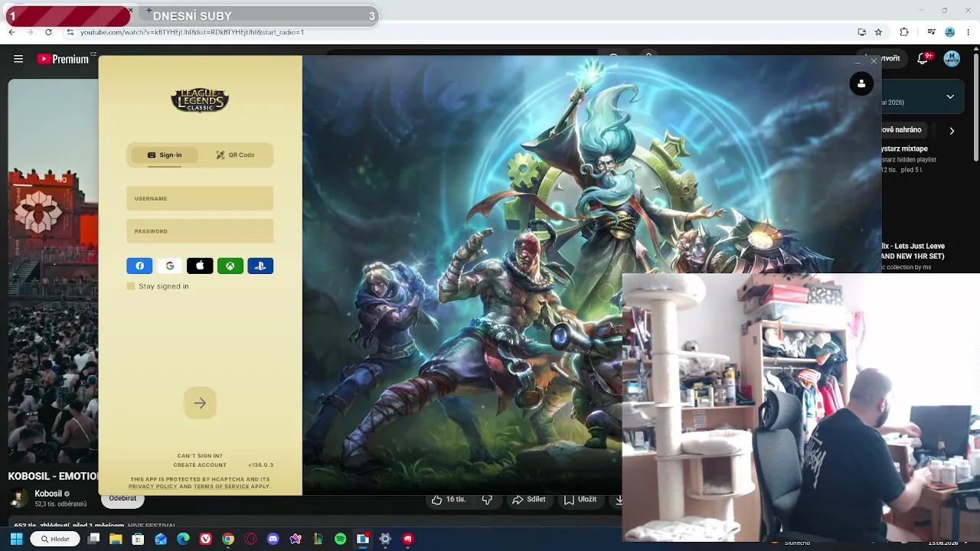
Task: Open the Create Account link
Action: pos(200,465)
